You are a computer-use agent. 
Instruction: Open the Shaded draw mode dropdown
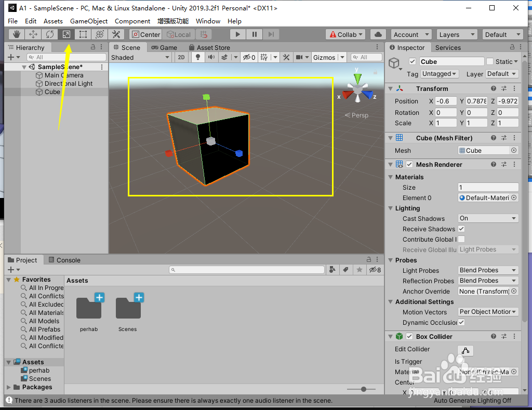click(140, 57)
